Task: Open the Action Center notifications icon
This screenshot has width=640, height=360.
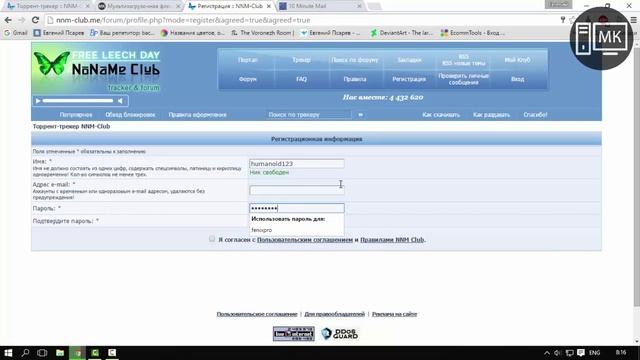Action: pos(581,353)
